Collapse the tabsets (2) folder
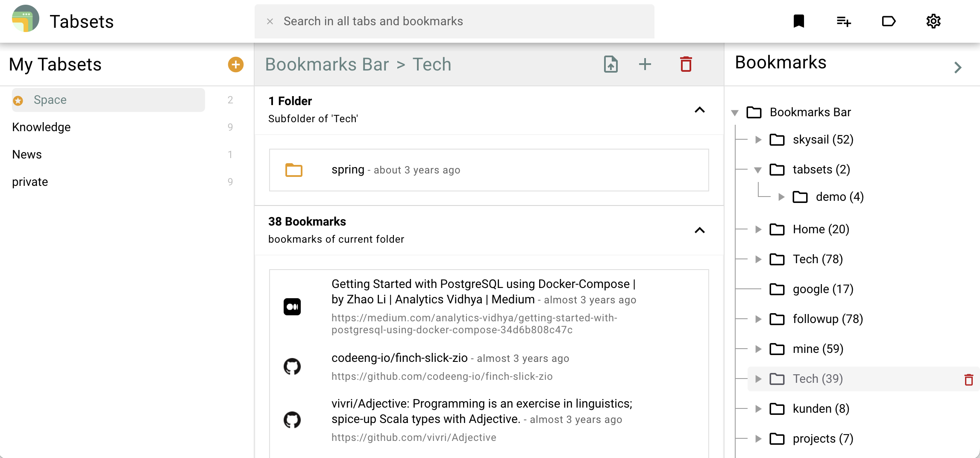 click(x=758, y=170)
